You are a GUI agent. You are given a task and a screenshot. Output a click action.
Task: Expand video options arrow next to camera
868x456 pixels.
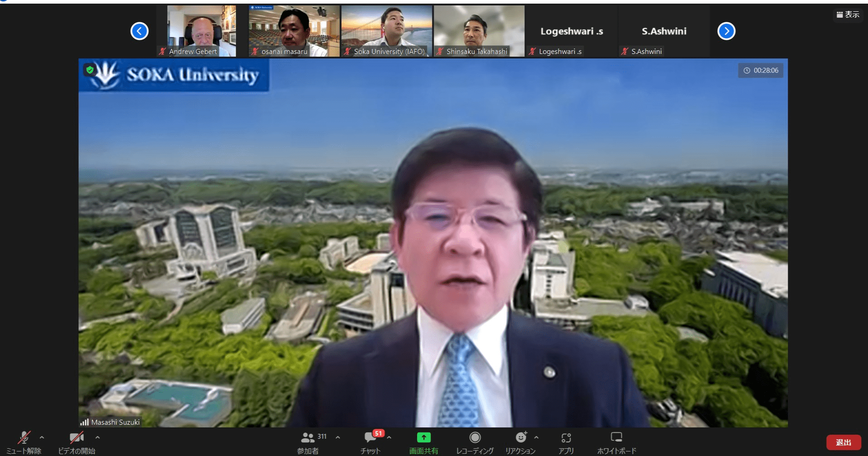(97, 437)
